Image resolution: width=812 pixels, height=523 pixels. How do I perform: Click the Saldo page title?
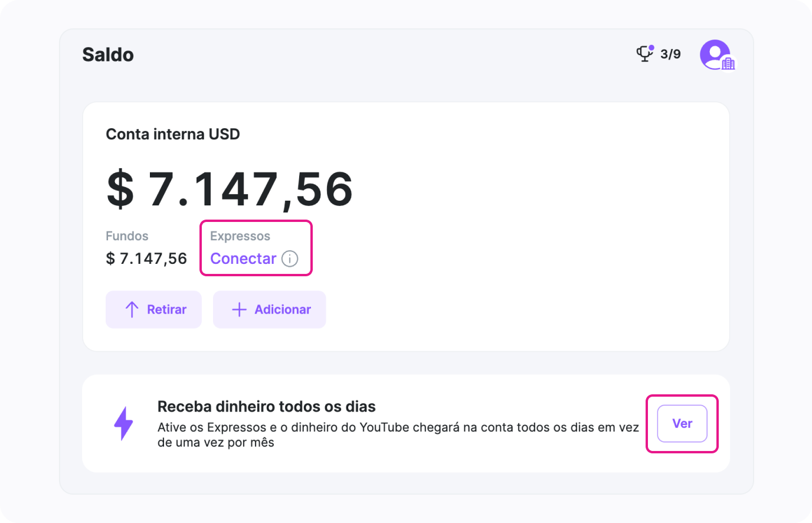(108, 54)
